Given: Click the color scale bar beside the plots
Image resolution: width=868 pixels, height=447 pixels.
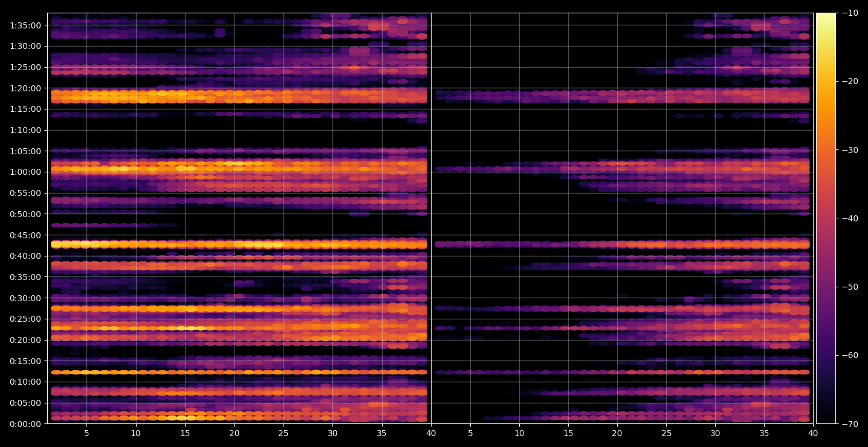Looking at the screenshot, I should point(826,218).
